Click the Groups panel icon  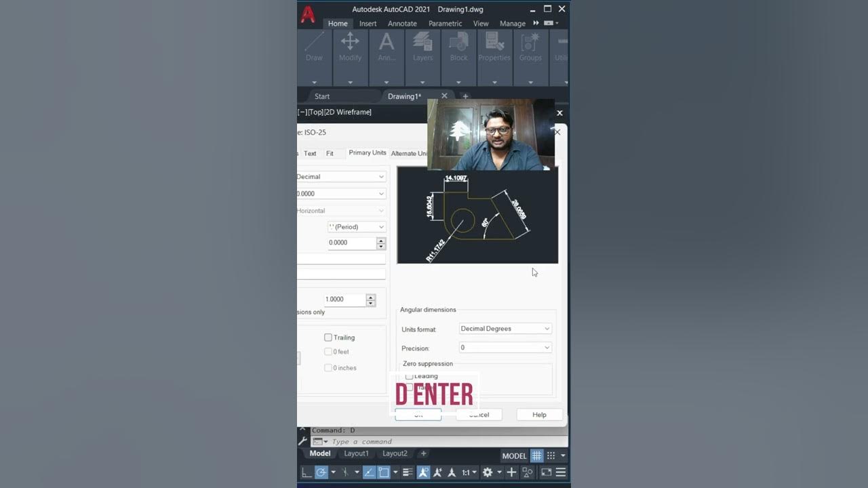click(x=530, y=42)
